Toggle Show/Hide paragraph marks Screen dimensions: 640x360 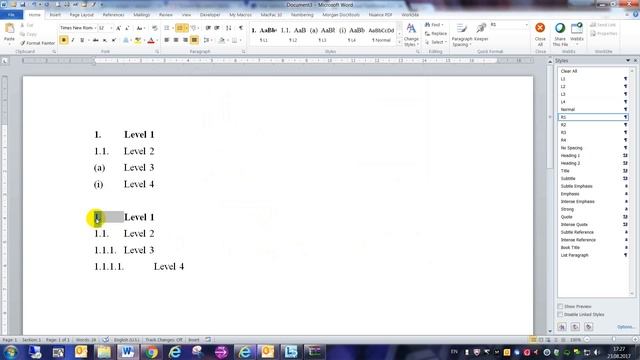pos(241,28)
